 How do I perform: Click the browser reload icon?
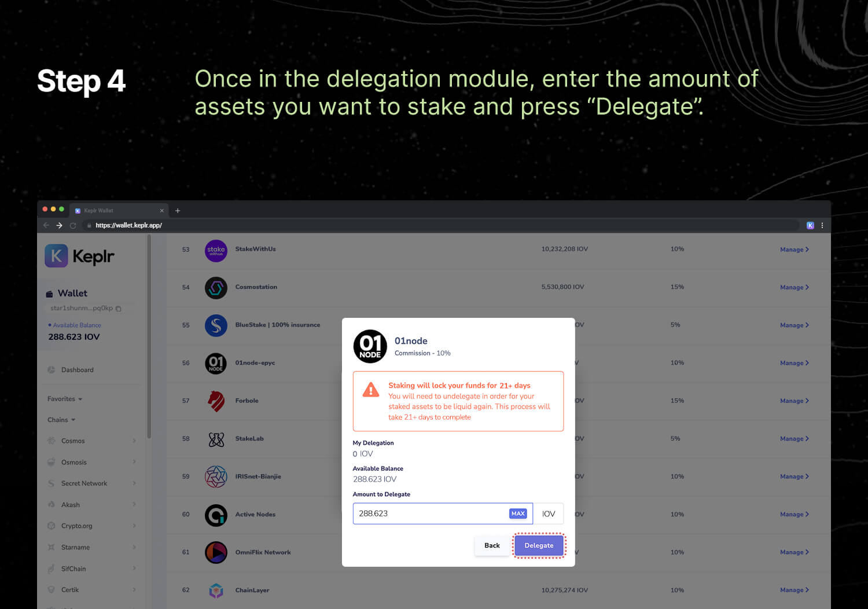click(x=73, y=225)
